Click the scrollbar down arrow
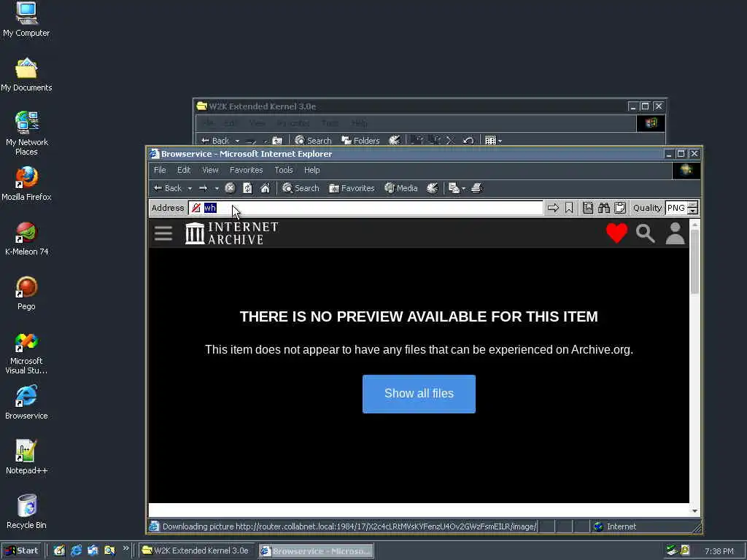Viewport: 747px width, 560px height. (694, 511)
